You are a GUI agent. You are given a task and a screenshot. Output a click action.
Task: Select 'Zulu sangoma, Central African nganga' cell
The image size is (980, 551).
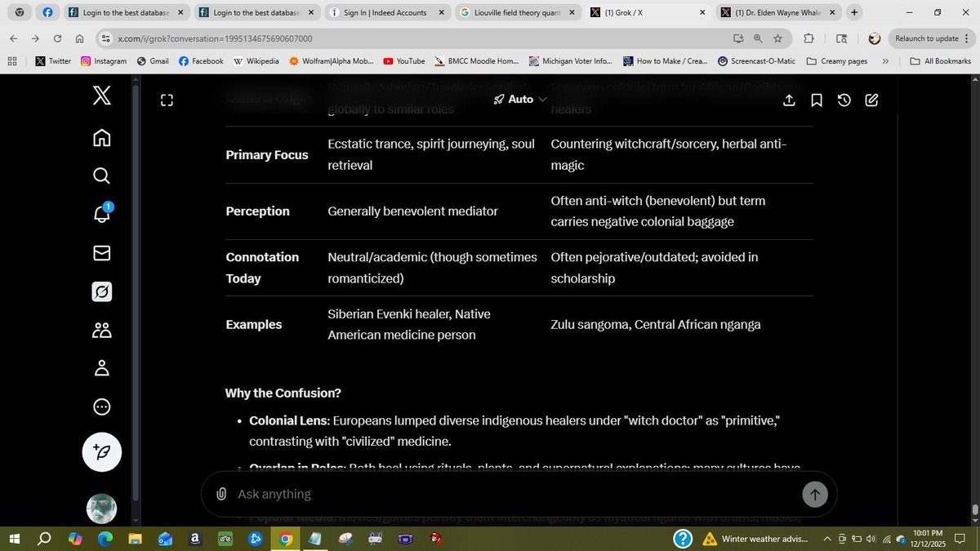tap(656, 325)
